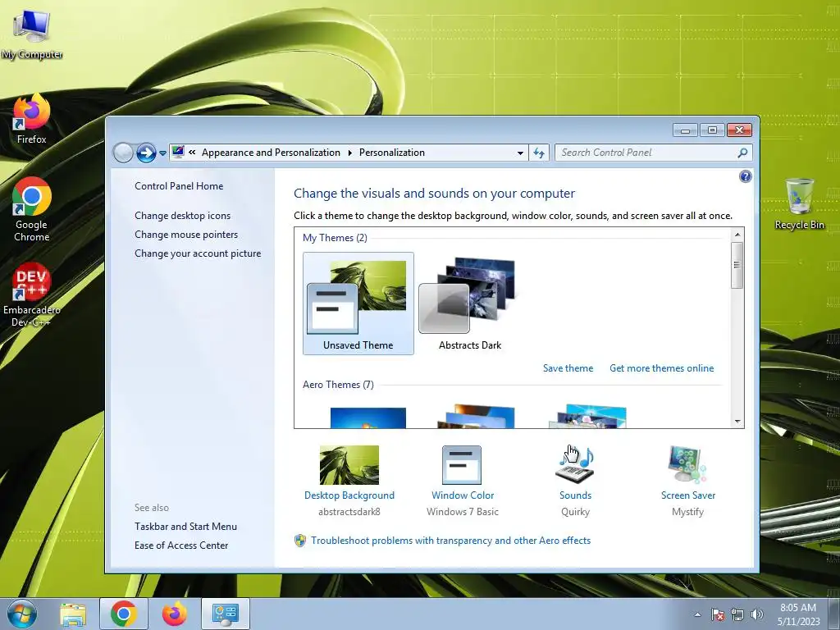Expand the address bar history dropdown
This screenshot has height=630, width=840.
pos(520,153)
